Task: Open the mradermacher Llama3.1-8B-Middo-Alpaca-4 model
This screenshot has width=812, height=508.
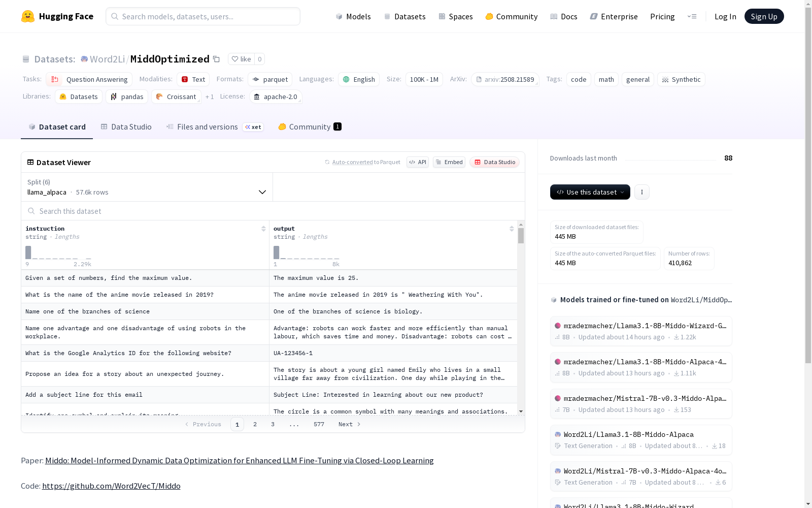Action: [641, 367]
